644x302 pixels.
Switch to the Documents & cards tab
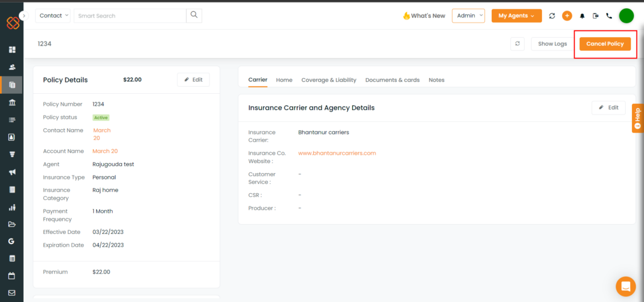(392, 80)
